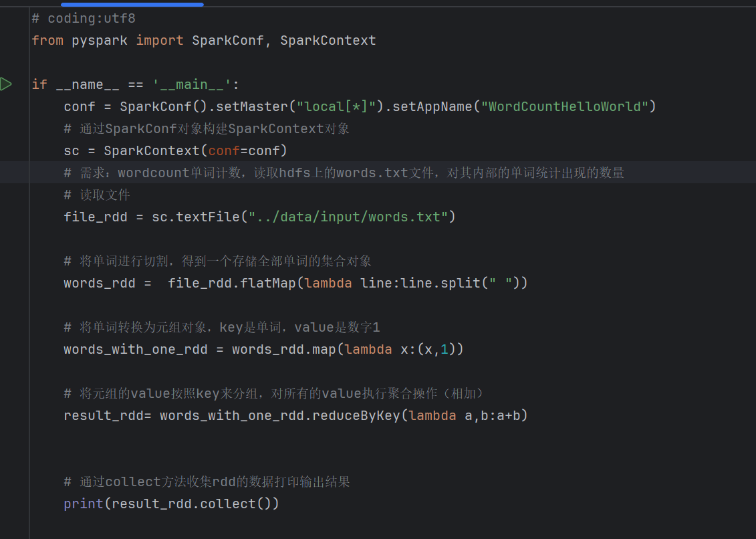Click 'words_with_one_rdd' at its assignment

[x=136, y=349]
